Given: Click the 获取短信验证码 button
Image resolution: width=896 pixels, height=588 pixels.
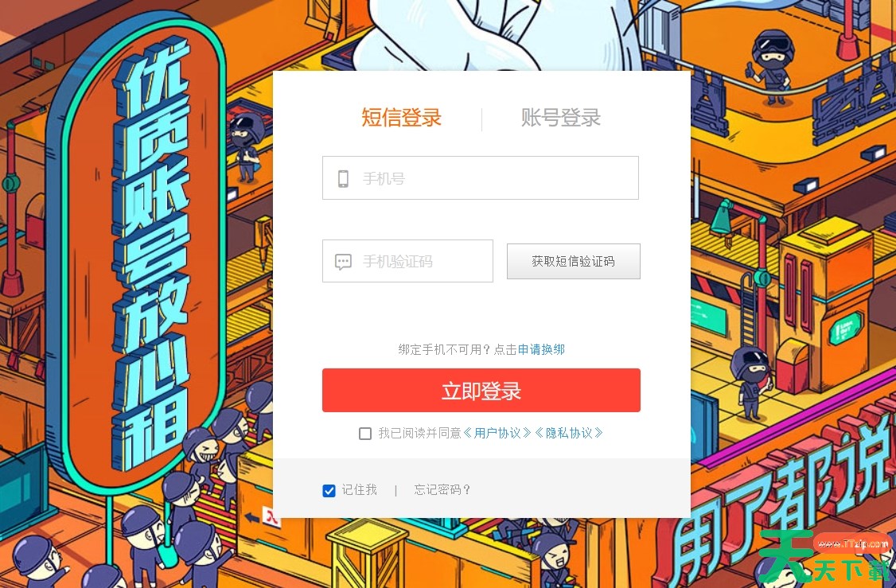Looking at the screenshot, I should point(573,261).
